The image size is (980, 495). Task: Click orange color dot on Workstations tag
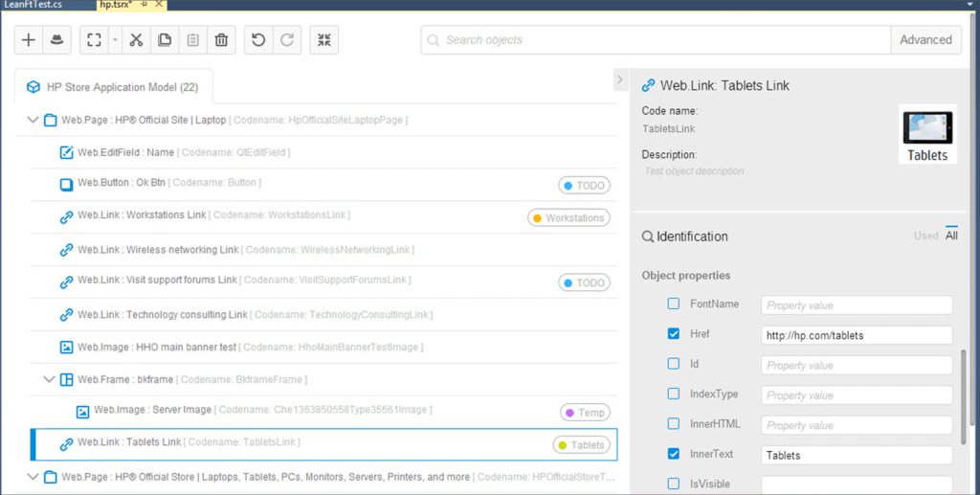point(538,218)
